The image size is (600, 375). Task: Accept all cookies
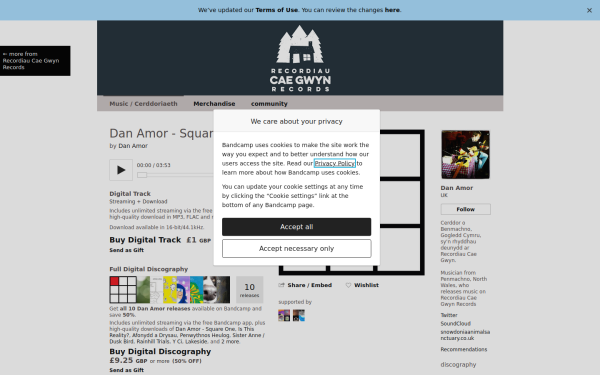point(297,227)
